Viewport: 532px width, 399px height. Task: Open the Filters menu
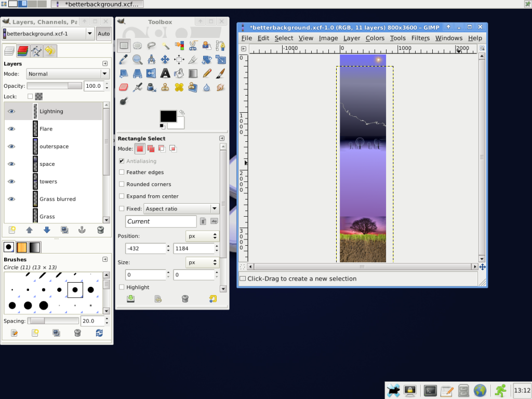click(420, 38)
